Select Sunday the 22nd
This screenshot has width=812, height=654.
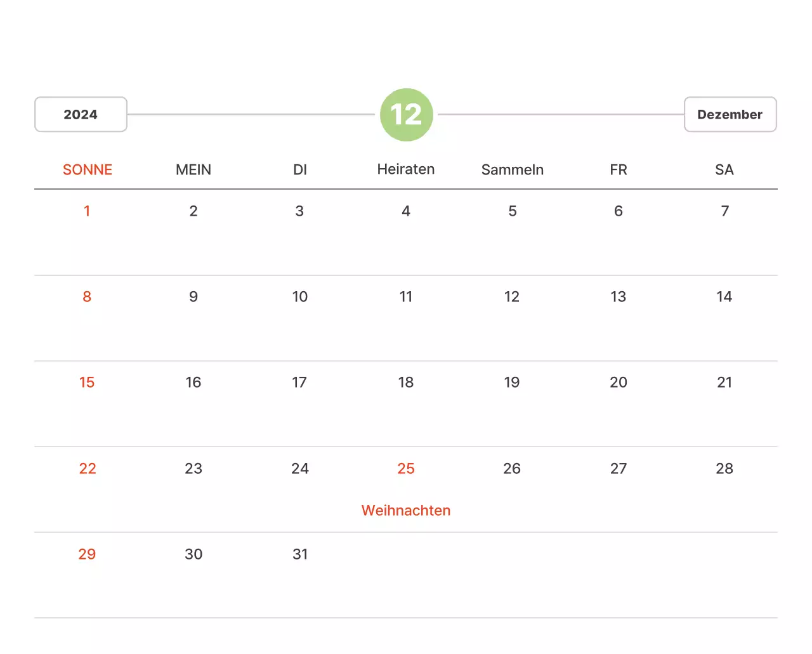(x=88, y=469)
